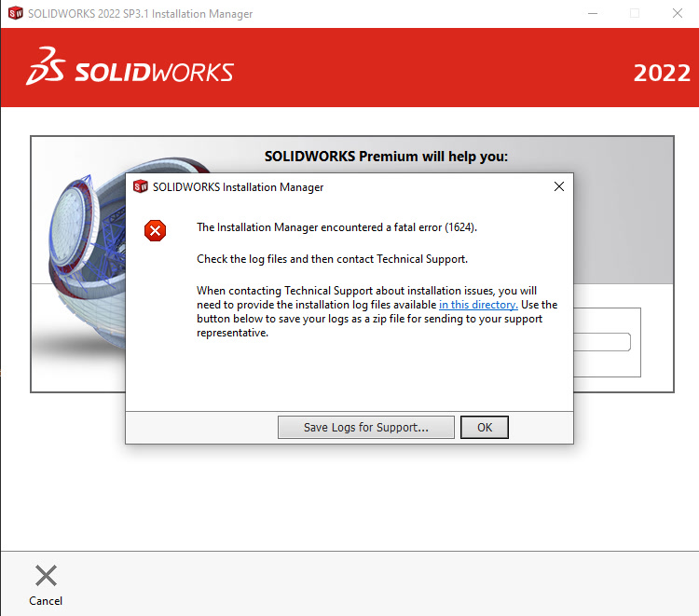Click the red fatal error icon

(155, 230)
